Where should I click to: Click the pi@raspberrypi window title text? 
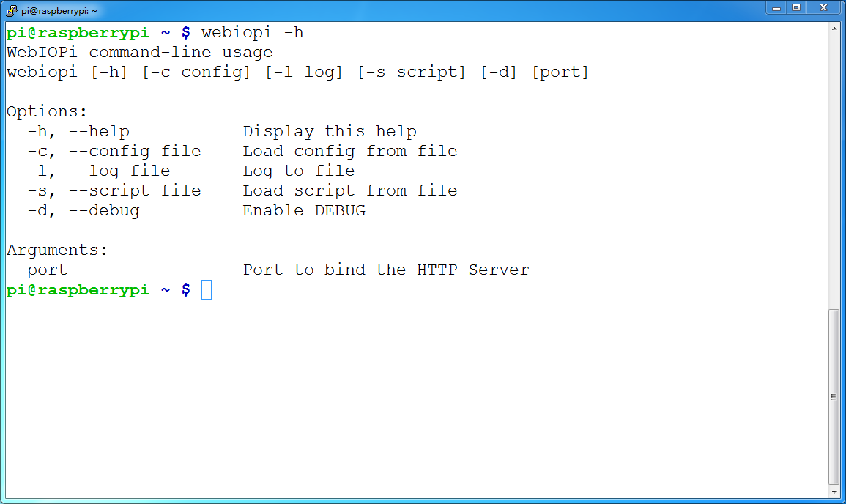click(59, 11)
